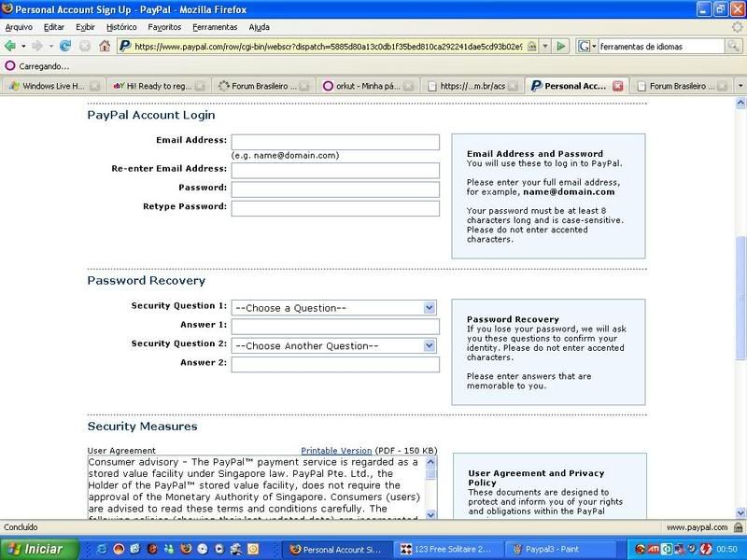Open the list all tabs dropdown
The image size is (747, 560).
click(x=740, y=86)
